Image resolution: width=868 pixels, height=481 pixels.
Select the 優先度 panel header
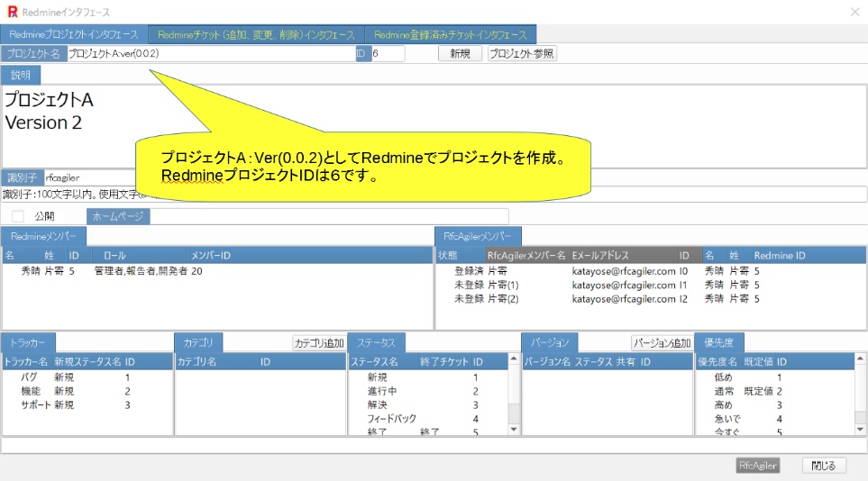click(x=719, y=342)
